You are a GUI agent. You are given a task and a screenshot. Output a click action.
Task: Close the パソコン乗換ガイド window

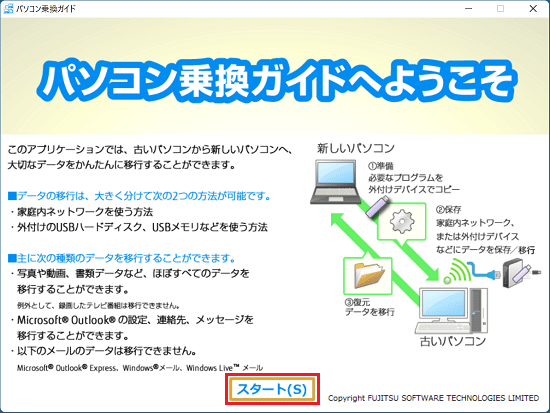[533, 8]
